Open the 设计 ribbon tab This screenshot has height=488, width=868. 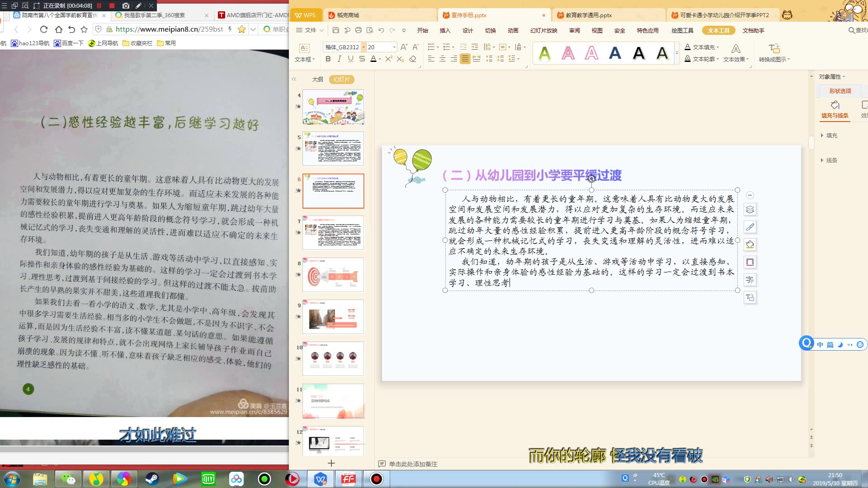tap(467, 30)
